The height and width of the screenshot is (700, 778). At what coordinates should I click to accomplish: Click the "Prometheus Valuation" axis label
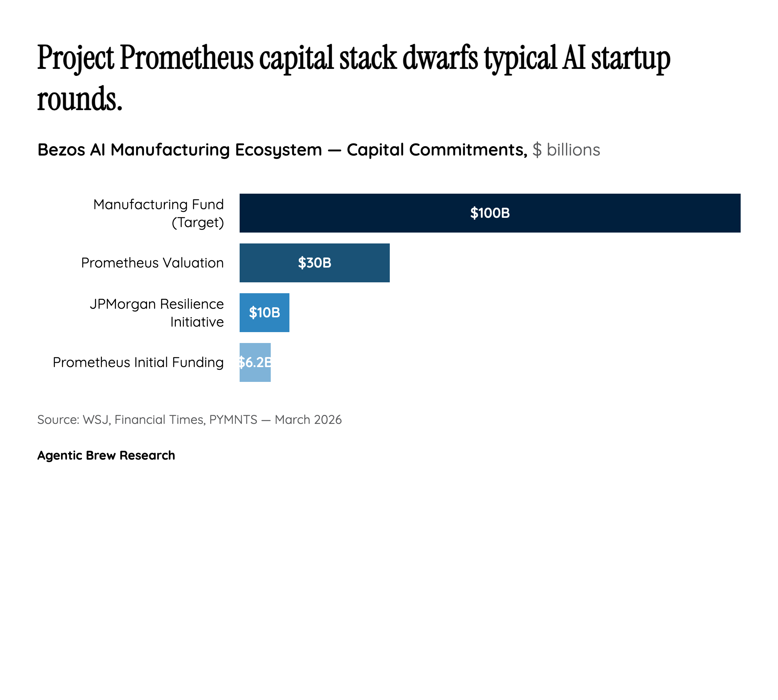[x=152, y=263]
